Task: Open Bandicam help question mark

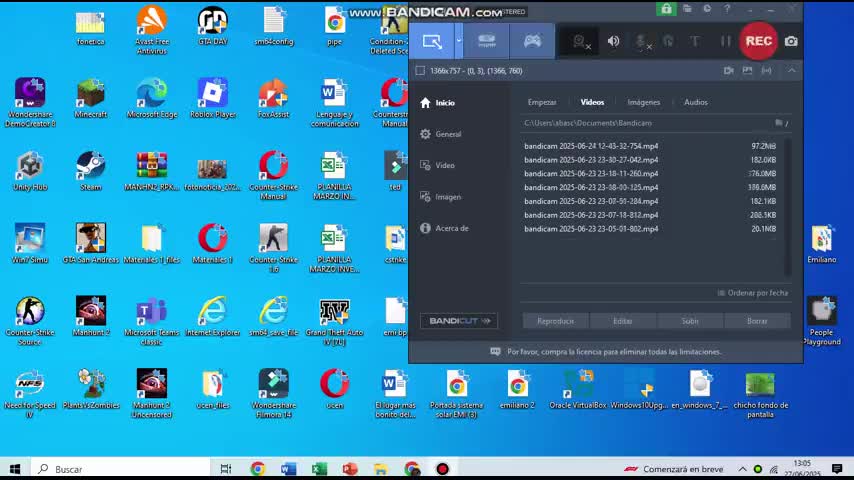Action: coord(727,9)
